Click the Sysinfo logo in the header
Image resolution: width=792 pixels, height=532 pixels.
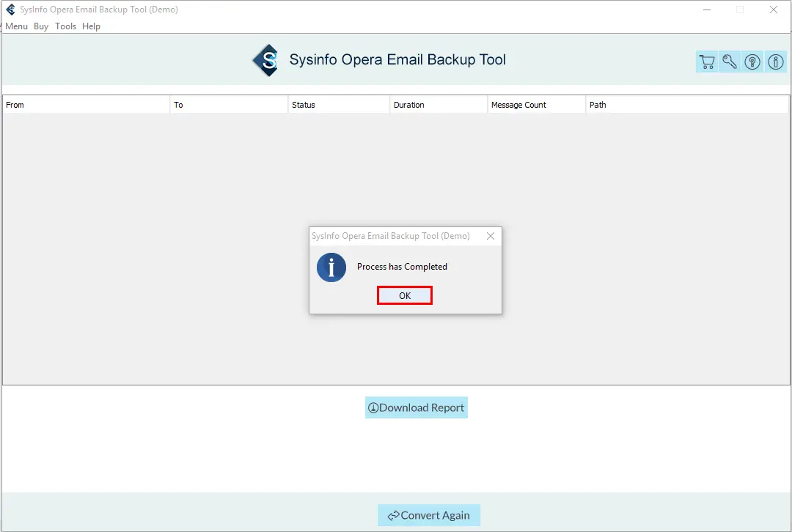point(265,60)
